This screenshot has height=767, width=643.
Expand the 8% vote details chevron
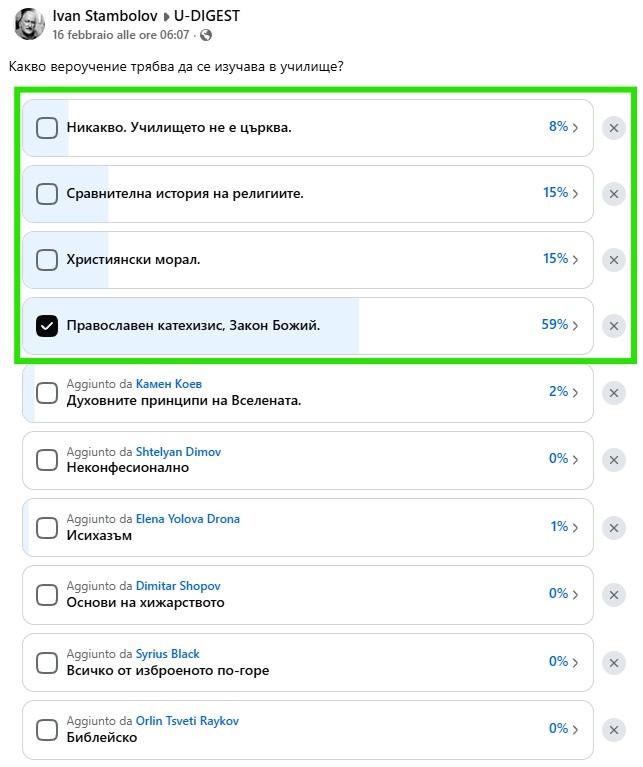[x=563, y=127]
